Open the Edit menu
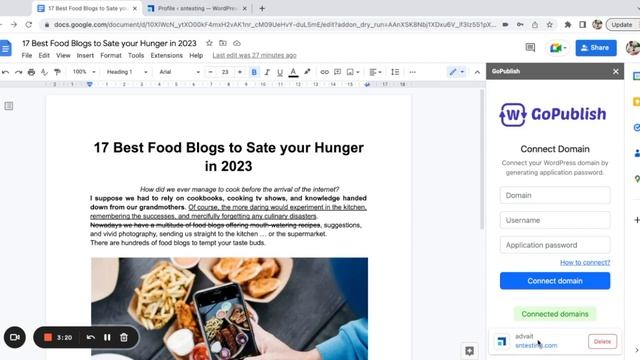This screenshot has height=360, width=640. [x=44, y=56]
